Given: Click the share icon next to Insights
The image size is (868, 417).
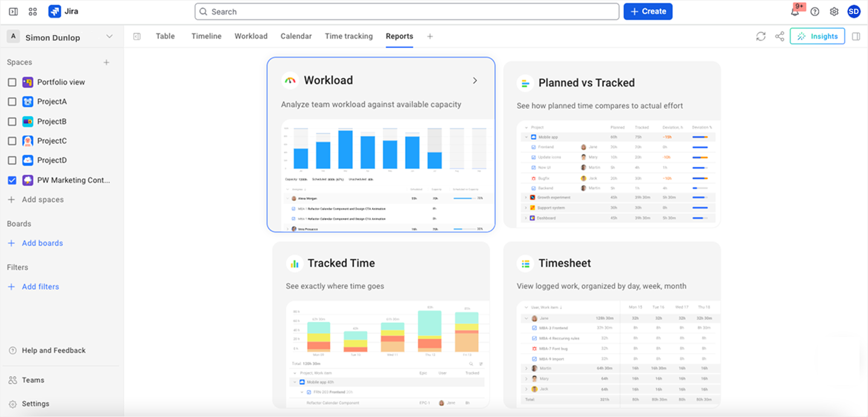Looking at the screenshot, I should (780, 36).
